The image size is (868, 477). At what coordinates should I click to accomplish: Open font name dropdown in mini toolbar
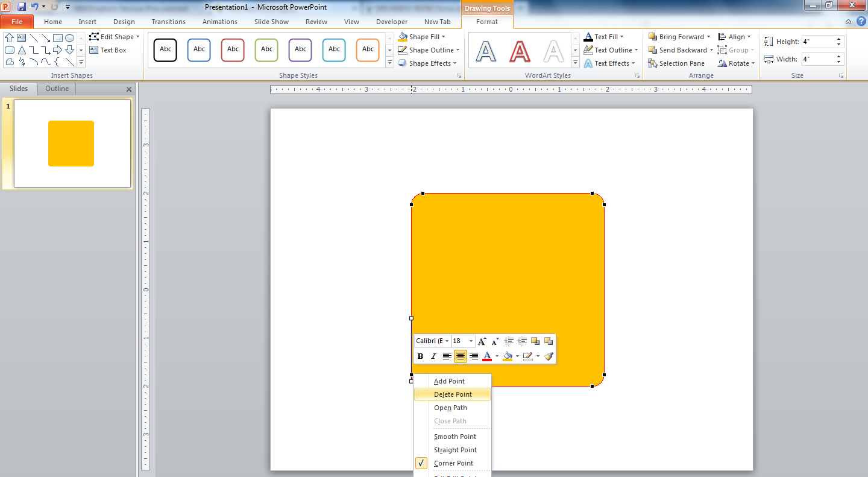pos(447,341)
